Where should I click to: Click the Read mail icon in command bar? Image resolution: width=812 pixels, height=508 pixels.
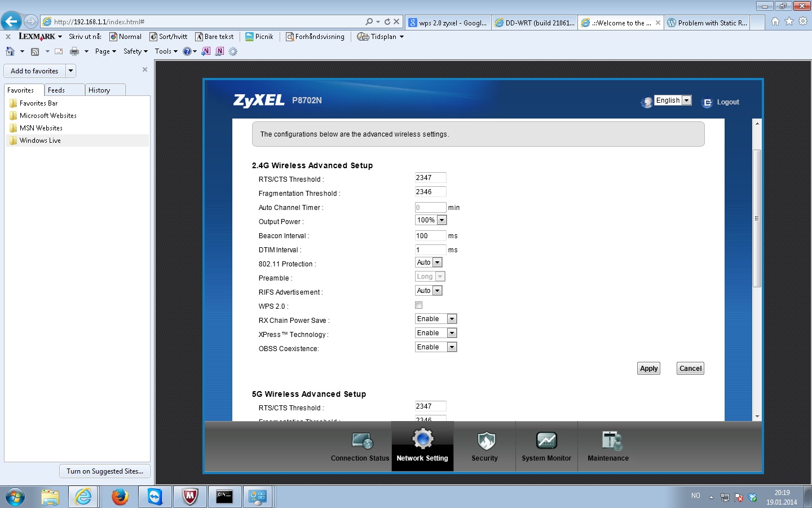(59, 51)
